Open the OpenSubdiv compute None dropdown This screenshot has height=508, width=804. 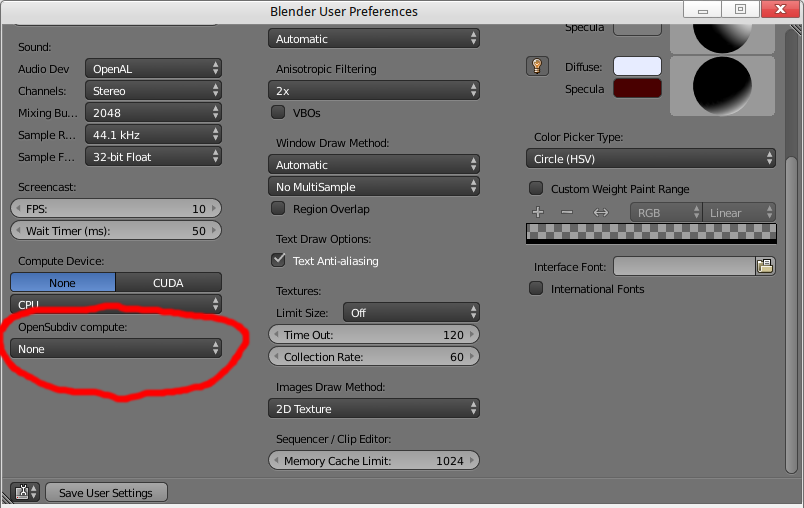116,349
